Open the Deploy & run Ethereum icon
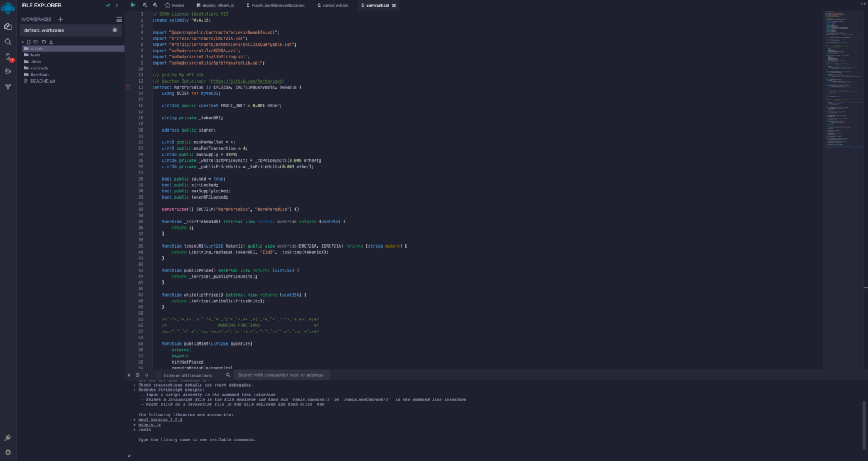 point(8,71)
